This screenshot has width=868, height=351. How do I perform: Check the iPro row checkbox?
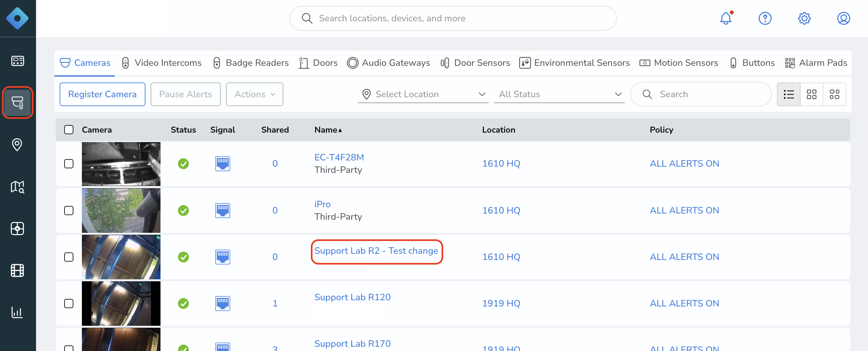pos(69,211)
